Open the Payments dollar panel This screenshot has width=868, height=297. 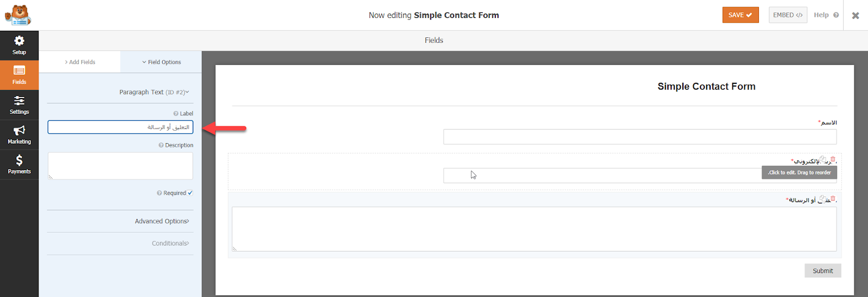[19, 164]
